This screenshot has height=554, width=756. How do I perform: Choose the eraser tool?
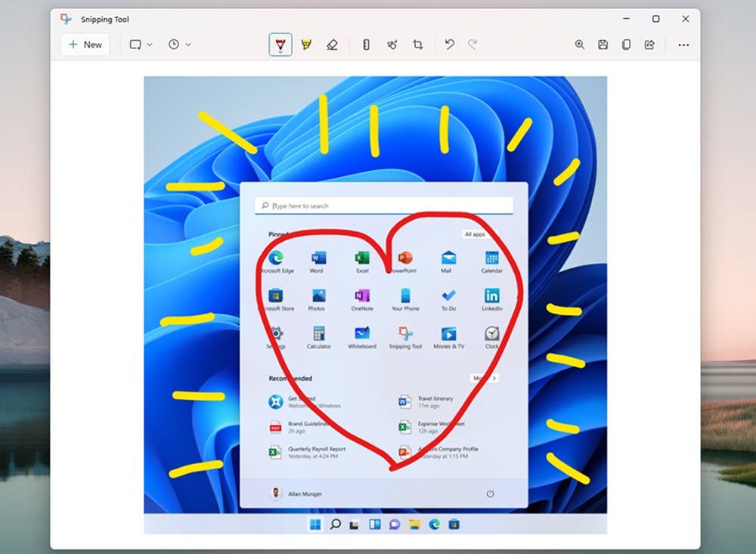[332, 45]
